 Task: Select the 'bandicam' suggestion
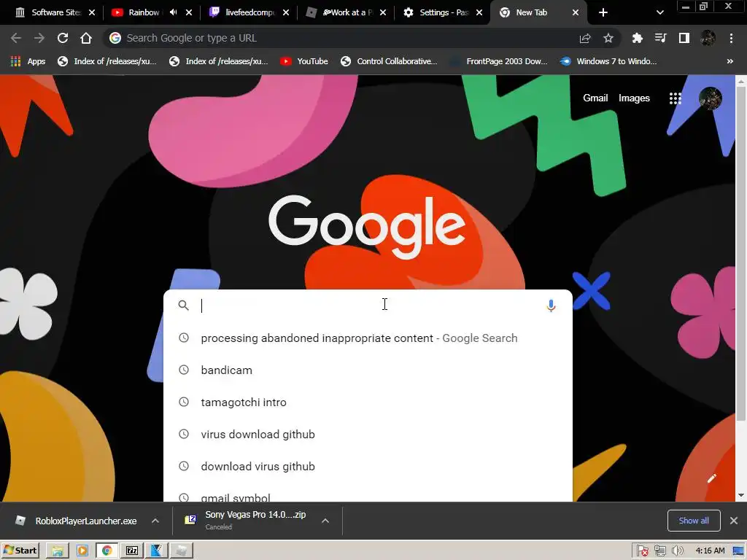point(368,370)
